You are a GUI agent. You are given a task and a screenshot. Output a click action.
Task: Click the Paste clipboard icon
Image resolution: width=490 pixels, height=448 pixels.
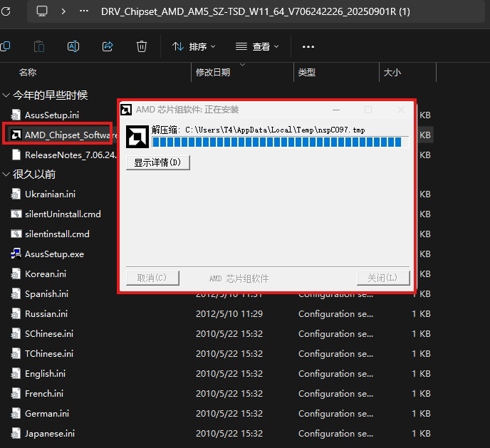coord(39,46)
